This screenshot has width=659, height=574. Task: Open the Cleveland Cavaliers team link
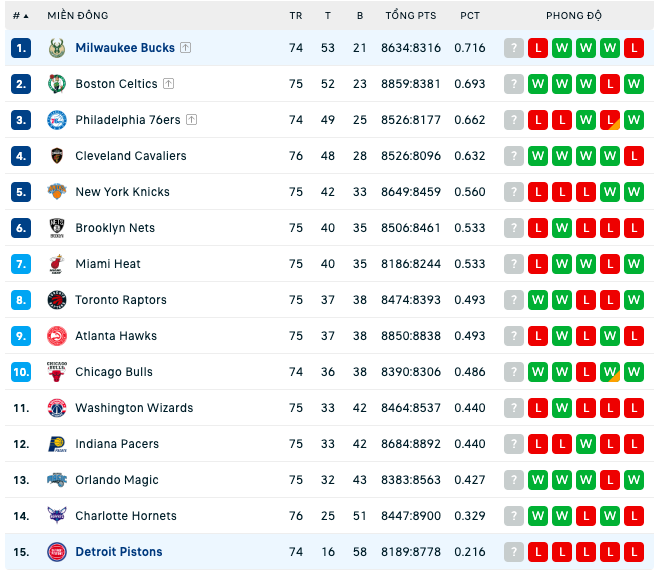[131, 156]
